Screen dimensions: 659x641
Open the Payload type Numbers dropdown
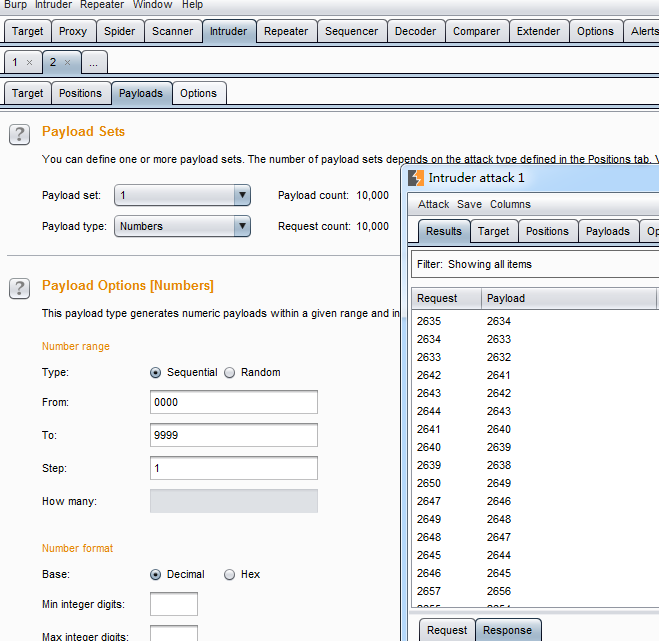[182, 226]
